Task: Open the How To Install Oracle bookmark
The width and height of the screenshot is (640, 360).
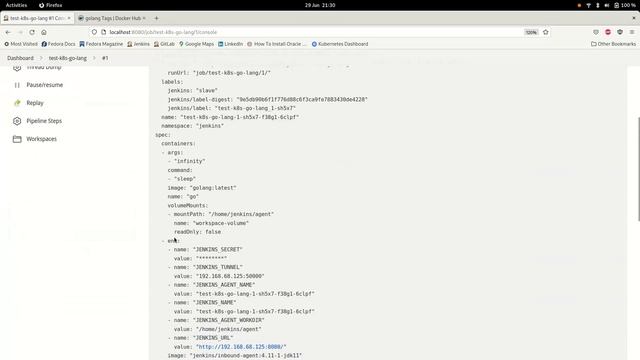Action: pos(277,44)
